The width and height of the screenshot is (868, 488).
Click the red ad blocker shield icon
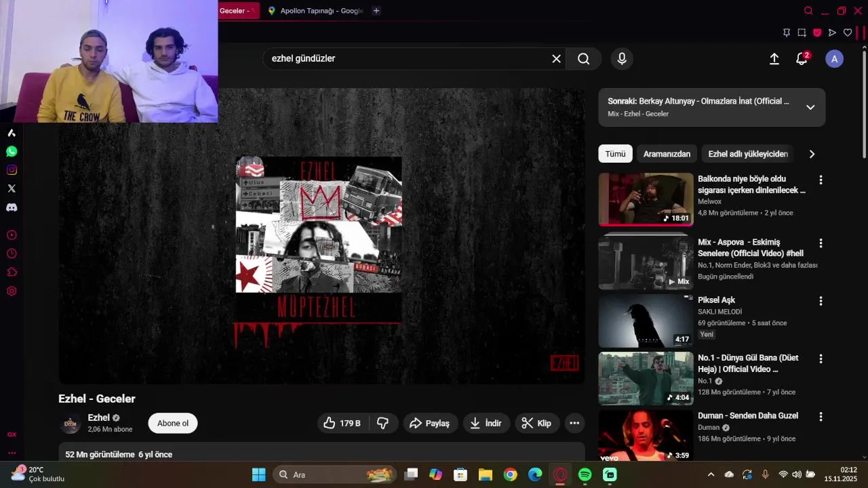pos(817,33)
